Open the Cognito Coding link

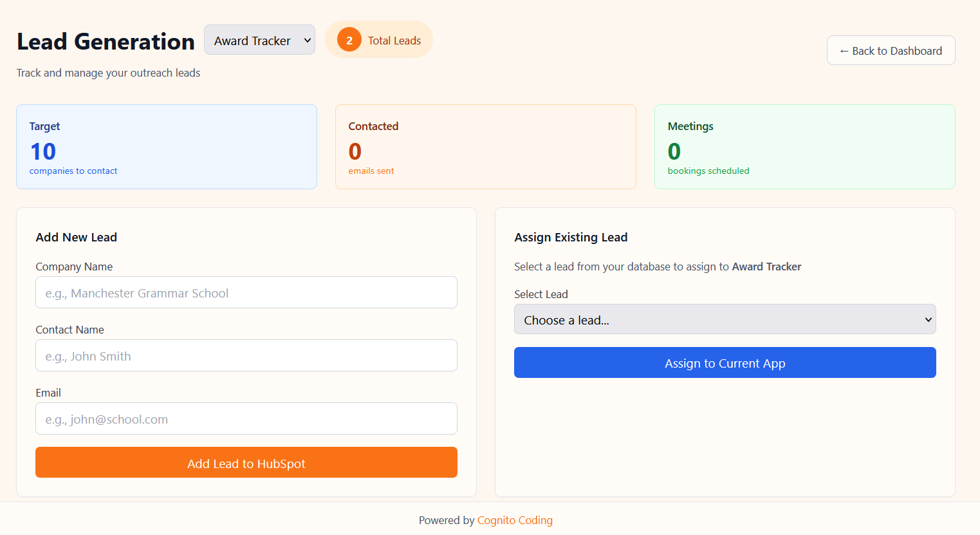click(514, 520)
